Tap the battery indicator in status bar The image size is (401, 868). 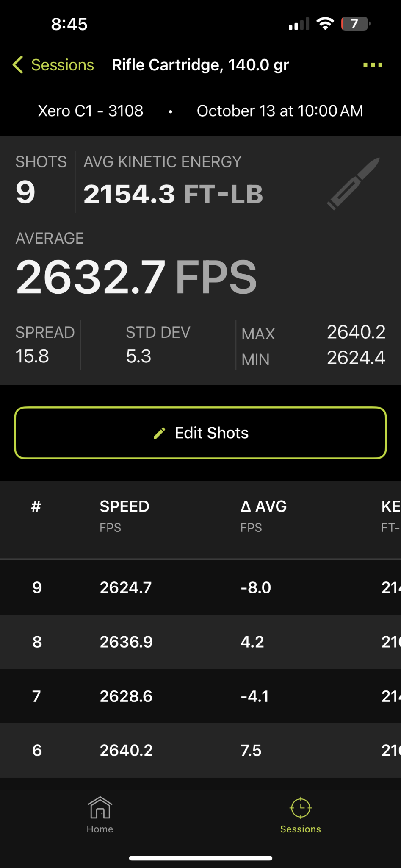356,24
